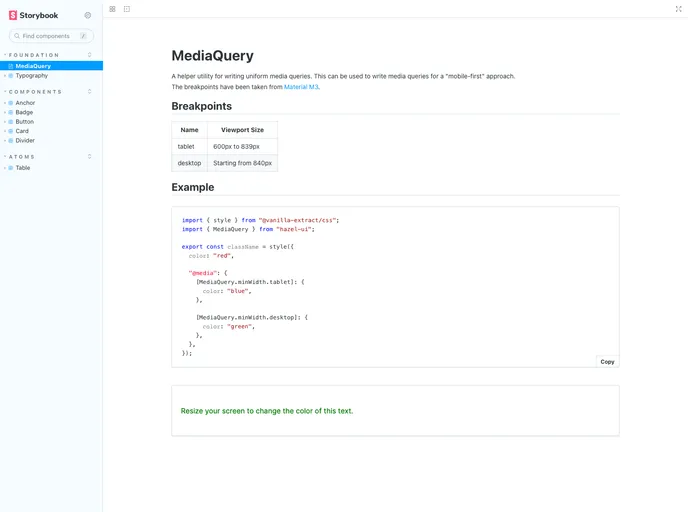Click the "@vanilla-extract/css" string in code

pyautogui.click(x=298, y=220)
